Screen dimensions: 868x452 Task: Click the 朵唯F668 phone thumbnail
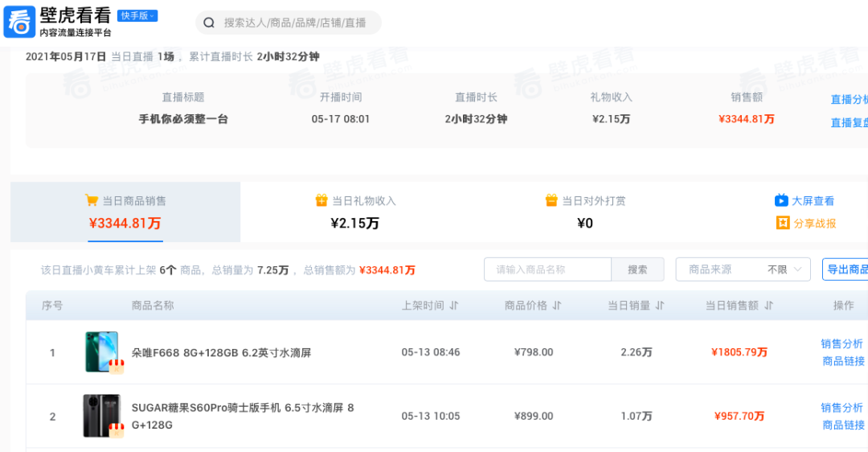pos(102,352)
